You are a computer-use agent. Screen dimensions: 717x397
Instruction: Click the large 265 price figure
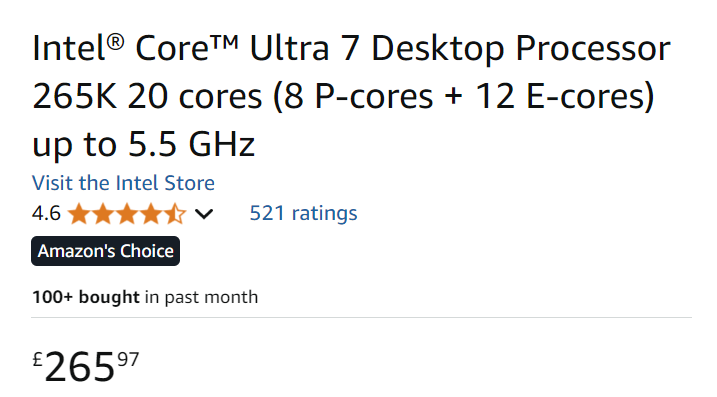click(80, 367)
